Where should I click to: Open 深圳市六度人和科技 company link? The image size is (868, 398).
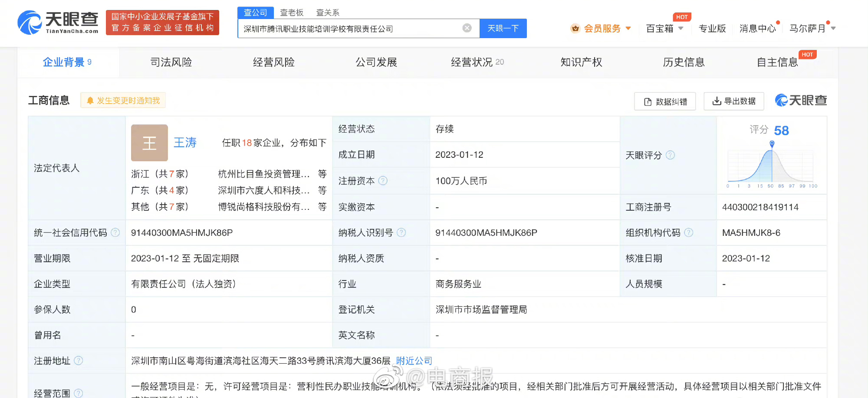pyautogui.click(x=264, y=190)
